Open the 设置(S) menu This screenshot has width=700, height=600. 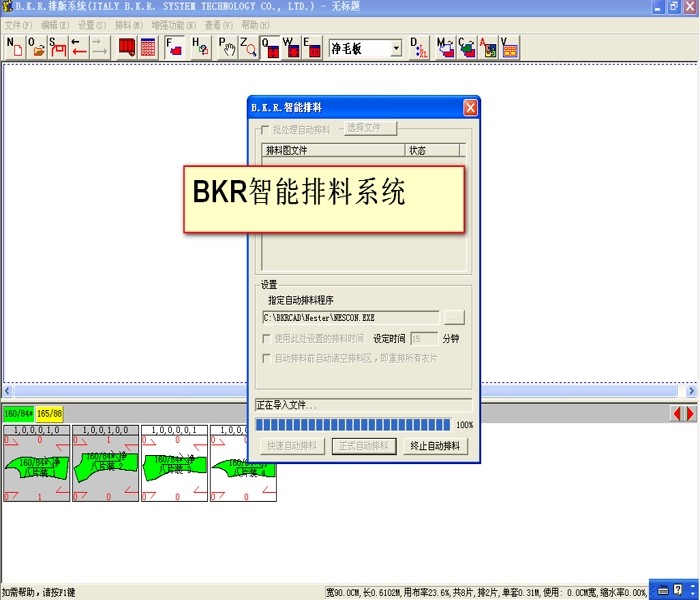[92, 25]
